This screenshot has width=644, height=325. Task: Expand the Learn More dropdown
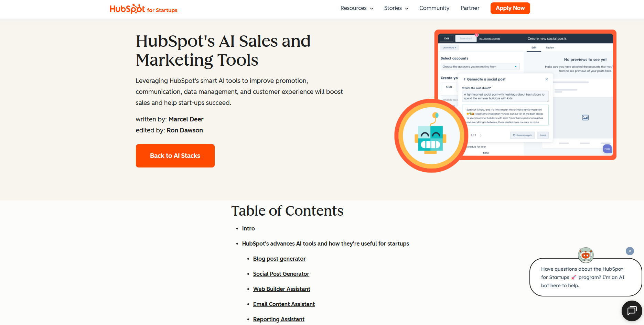pyautogui.click(x=449, y=47)
